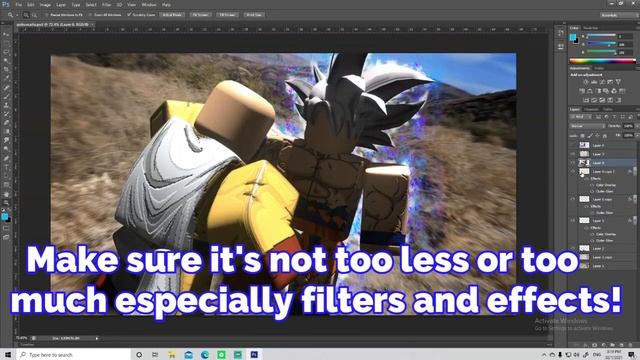Open Photoshop from the Windows taskbar
The height and width of the screenshot is (360, 640).
pyautogui.click(x=254, y=354)
